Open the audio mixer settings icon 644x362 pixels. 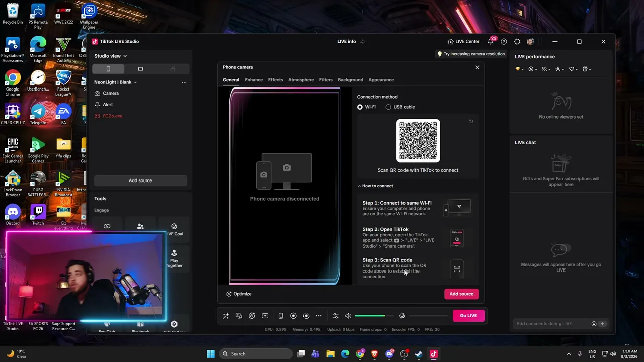(336, 316)
